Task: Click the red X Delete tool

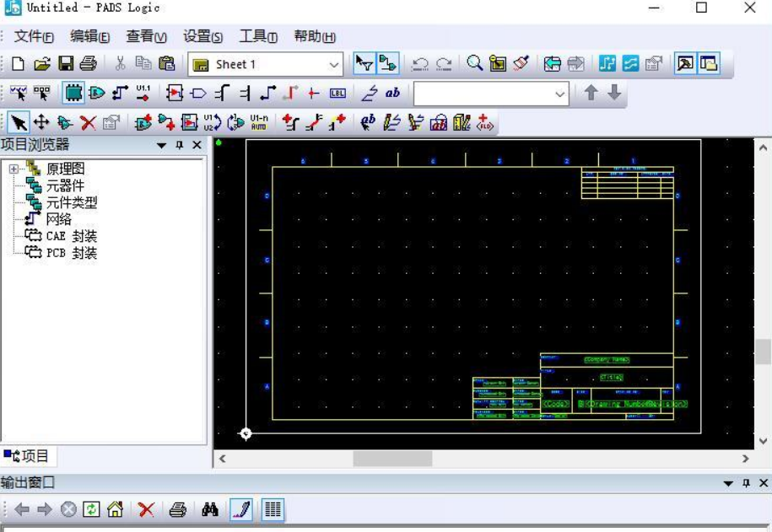Action: tap(88, 123)
